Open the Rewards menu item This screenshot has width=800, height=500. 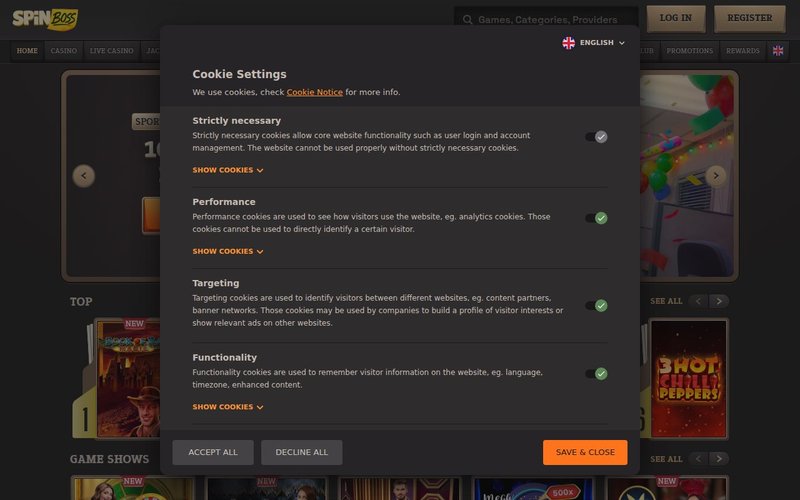coord(743,51)
